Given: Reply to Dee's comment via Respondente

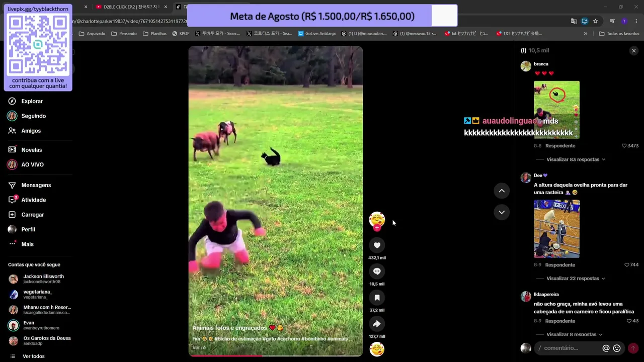Looking at the screenshot, I should 560,265.
